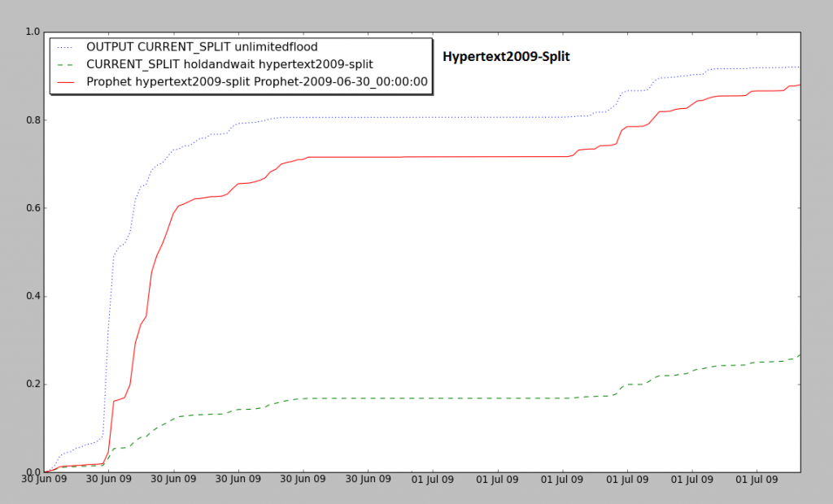The image size is (833, 504).
Task: Click the 0.4 y-axis tick label
Action: (32, 296)
